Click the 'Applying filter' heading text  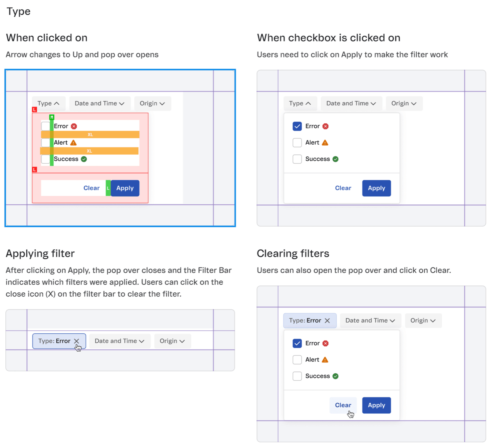tap(40, 253)
